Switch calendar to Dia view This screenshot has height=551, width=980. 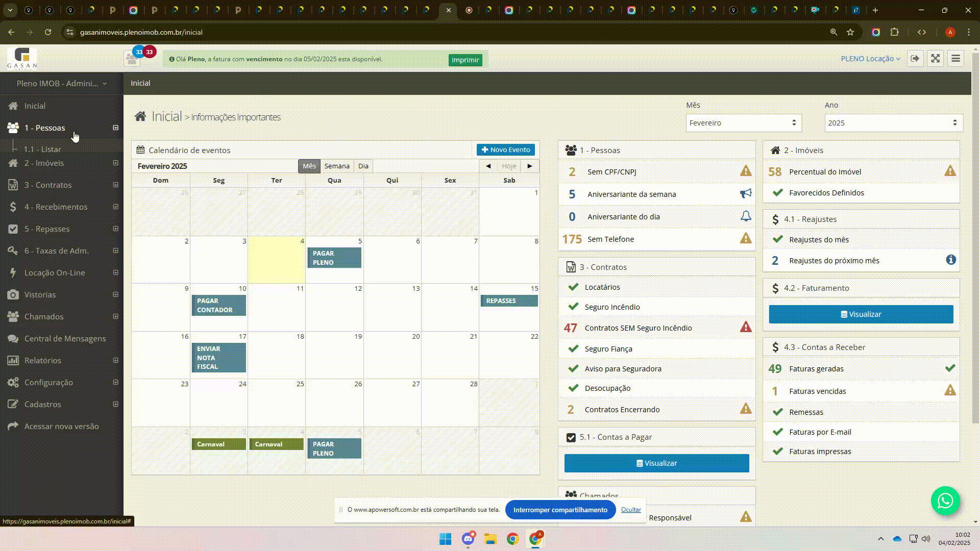click(363, 166)
